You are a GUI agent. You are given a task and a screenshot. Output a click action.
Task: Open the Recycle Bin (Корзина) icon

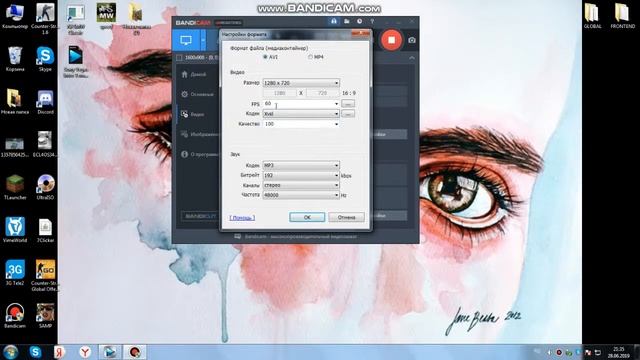point(15,59)
